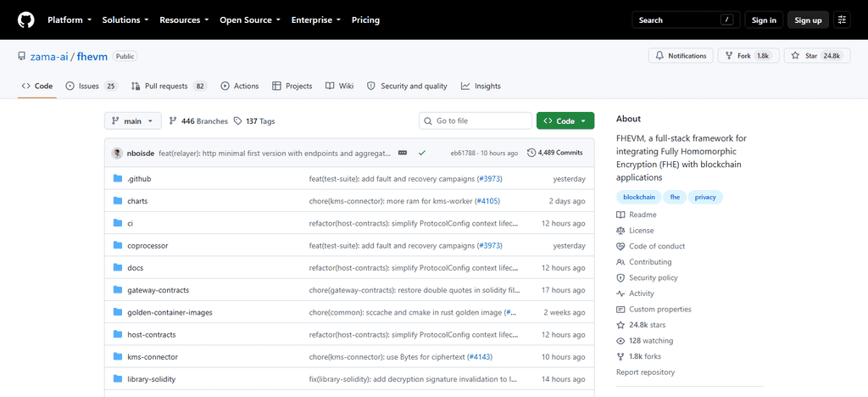Click the settings sliders icon beside Sign up
The width and height of the screenshot is (868, 397).
click(842, 20)
